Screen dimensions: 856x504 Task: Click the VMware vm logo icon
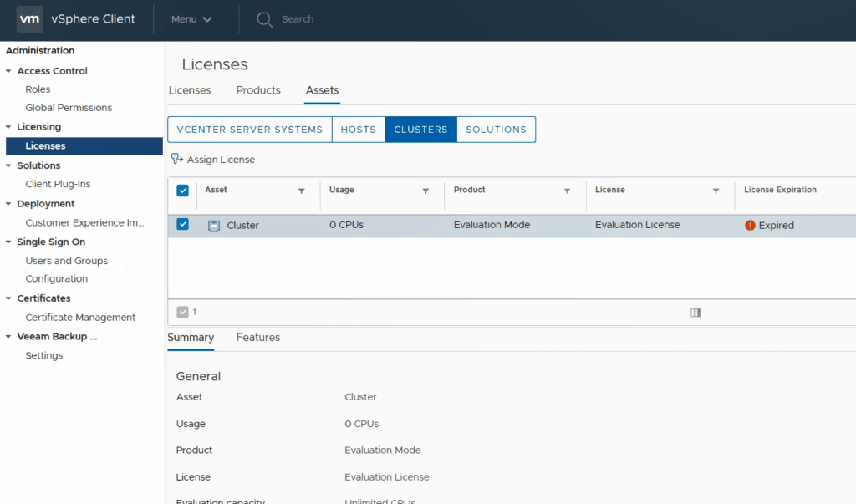point(29,19)
